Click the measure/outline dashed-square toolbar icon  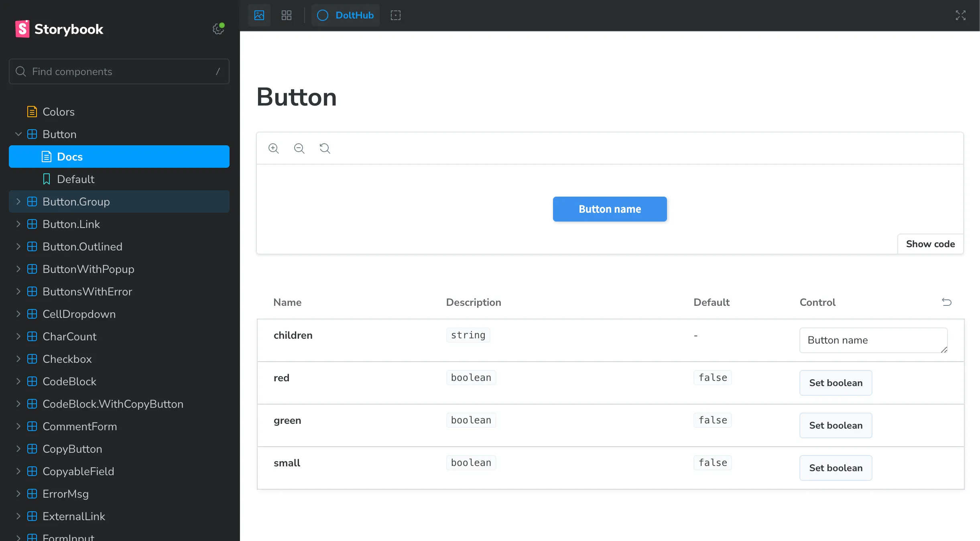click(x=395, y=15)
